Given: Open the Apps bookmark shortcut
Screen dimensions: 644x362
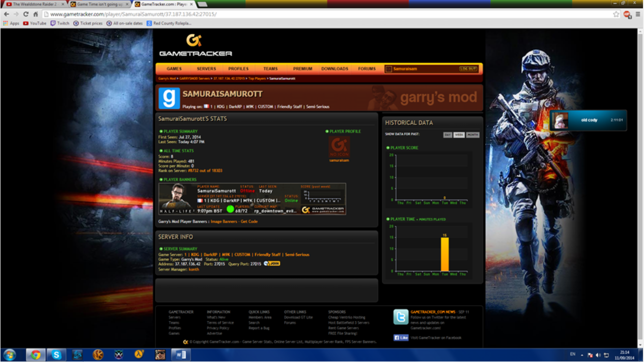Looking at the screenshot, I should click(x=11, y=23).
